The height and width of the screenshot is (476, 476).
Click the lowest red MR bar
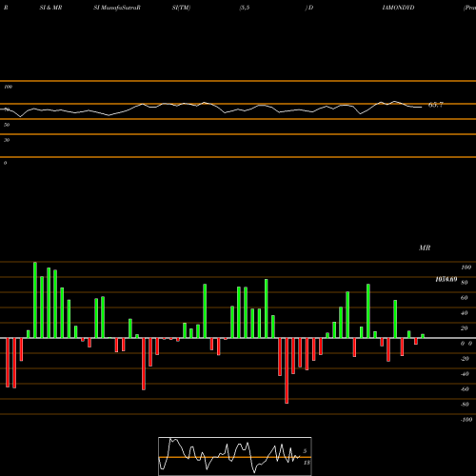(287, 370)
